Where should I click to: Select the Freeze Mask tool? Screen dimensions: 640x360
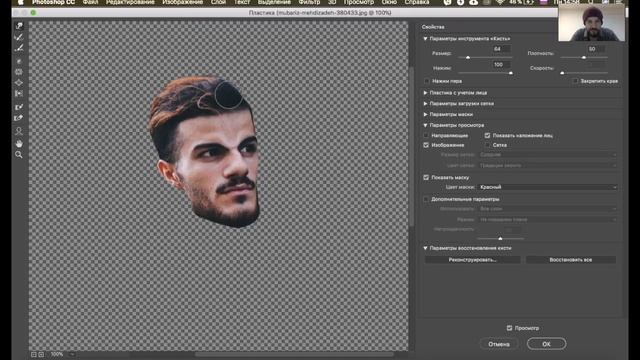pyautogui.click(x=19, y=107)
